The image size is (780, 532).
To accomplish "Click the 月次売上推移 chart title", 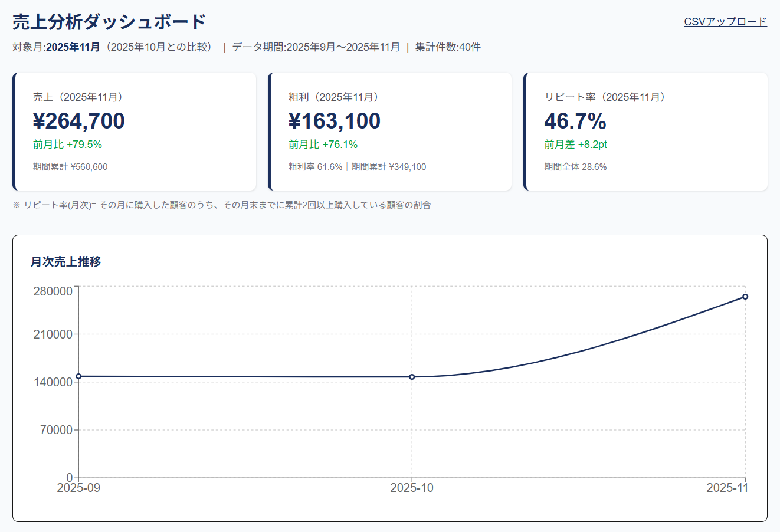I will click(x=66, y=262).
